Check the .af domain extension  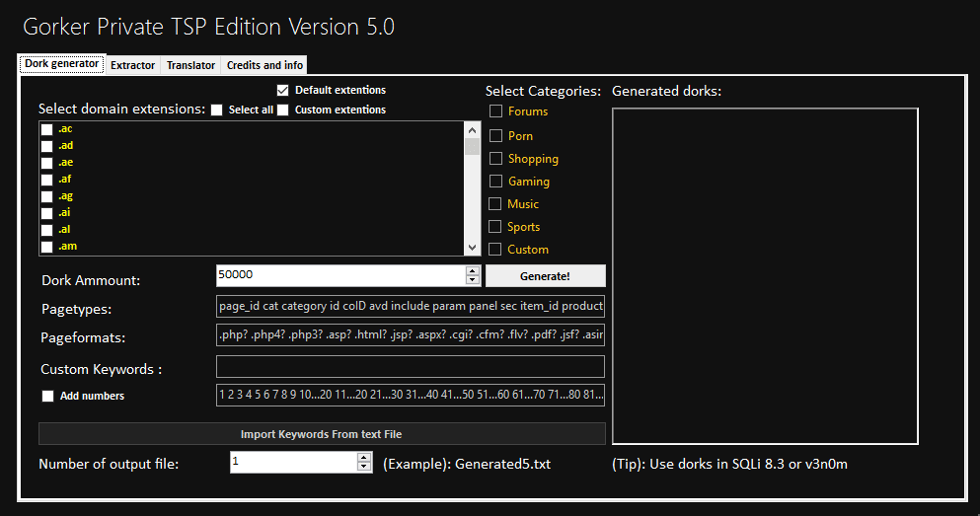pos(46,180)
